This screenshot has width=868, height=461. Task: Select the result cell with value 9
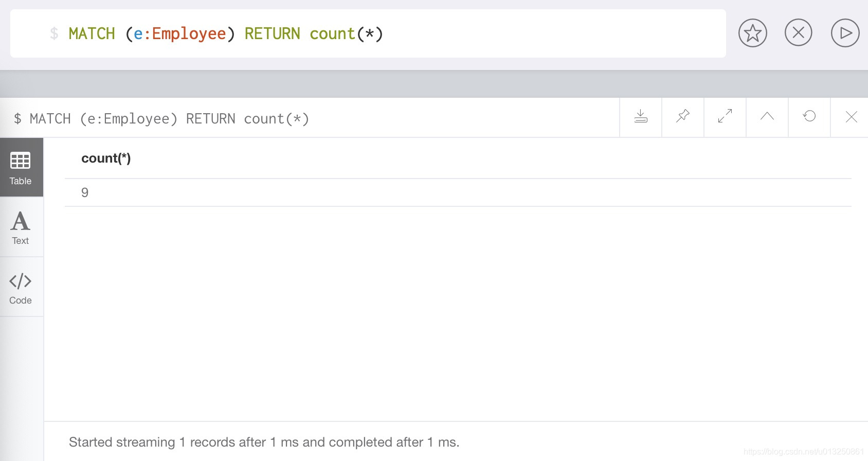click(85, 192)
